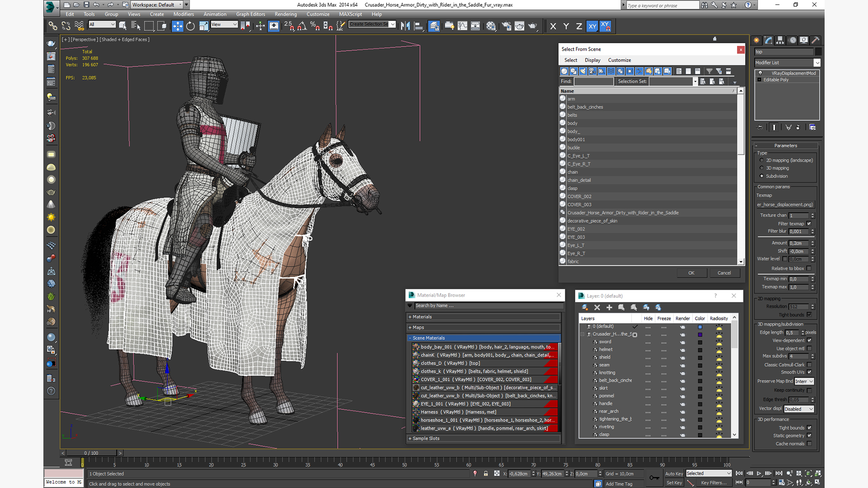Play animation in playback controls
Screen dimensions: 868x488
point(759,474)
